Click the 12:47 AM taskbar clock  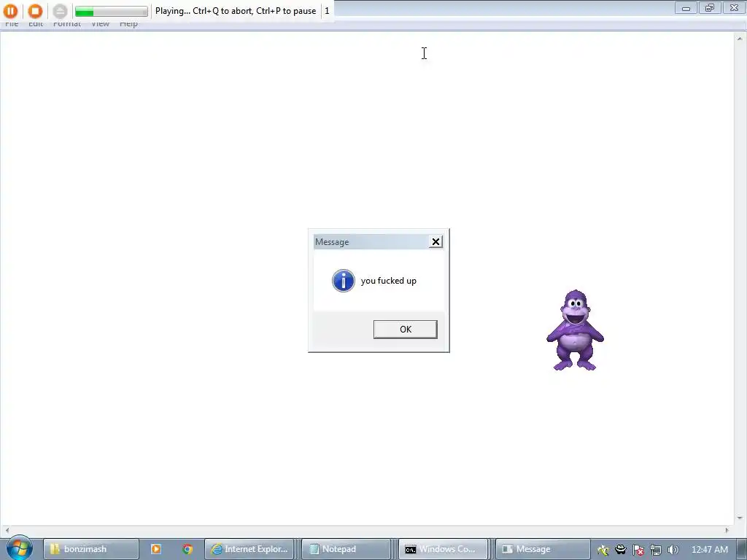(x=709, y=550)
